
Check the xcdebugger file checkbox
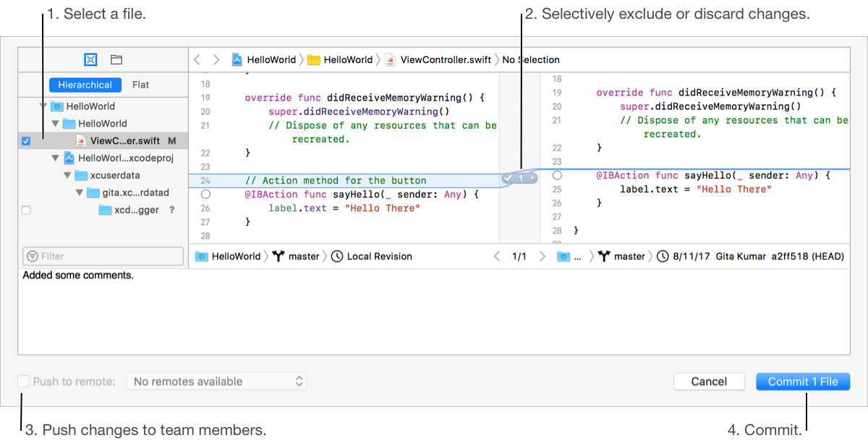[x=26, y=210]
